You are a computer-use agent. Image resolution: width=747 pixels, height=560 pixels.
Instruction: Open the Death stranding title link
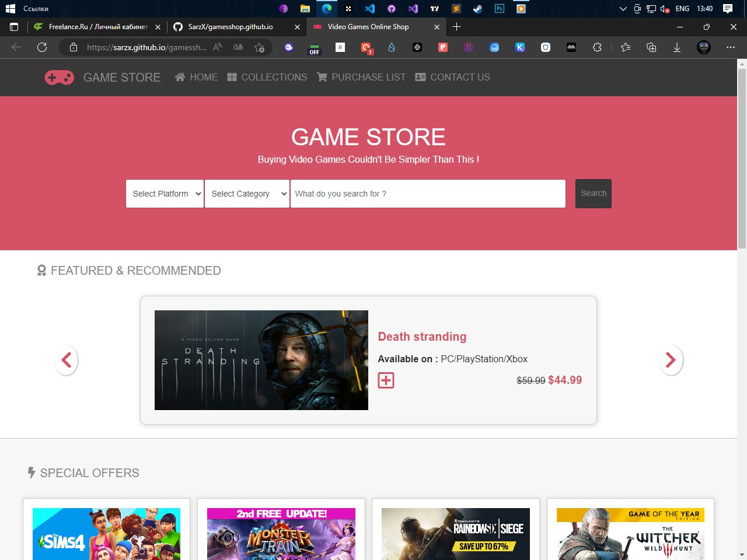pos(423,337)
